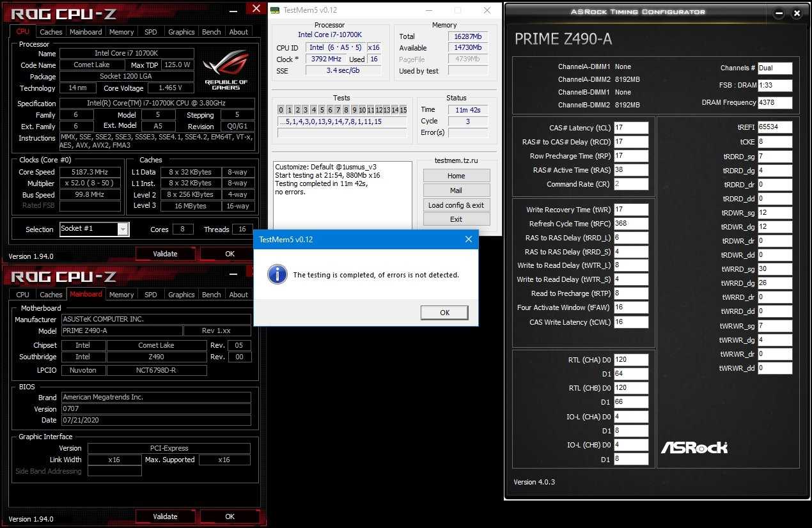Click the TestMem5 title bar app icon
The image size is (812, 528).
(274, 10)
